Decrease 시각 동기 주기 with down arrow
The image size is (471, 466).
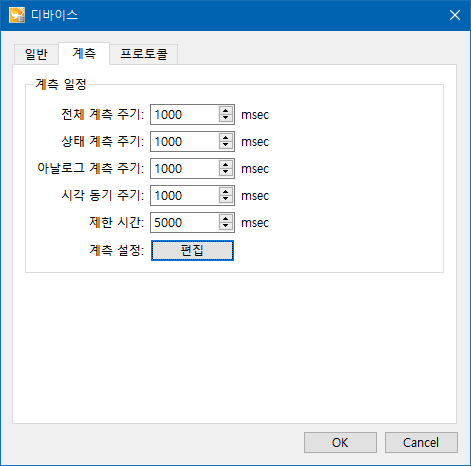[x=226, y=199]
